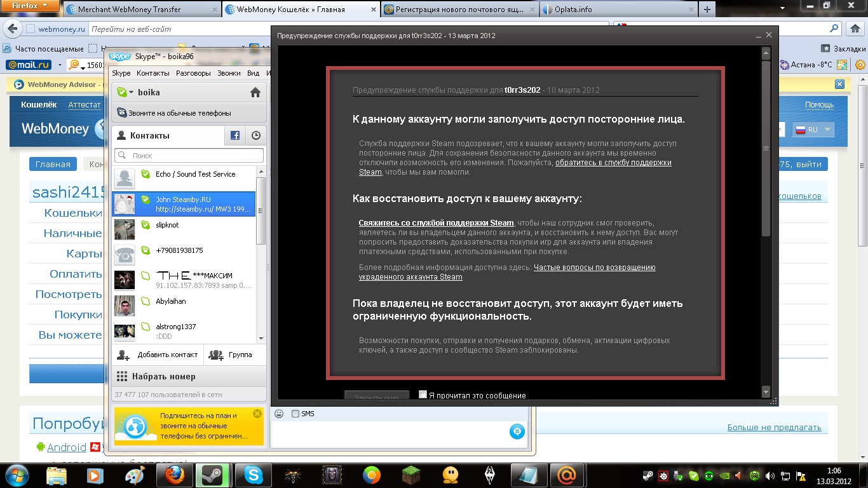The height and width of the screenshot is (488, 868).
Task: Open the Контакты menu in Skype
Action: pyautogui.click(x=153, y=73)
